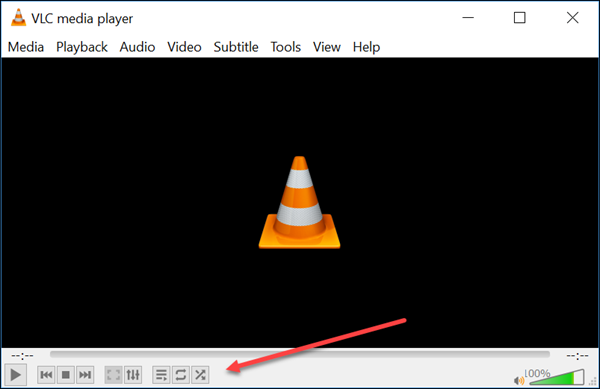Image resolution: width=600 pixels, height=389 pixels.
Task: Skip to previous media track
Action: pos(46,375)
